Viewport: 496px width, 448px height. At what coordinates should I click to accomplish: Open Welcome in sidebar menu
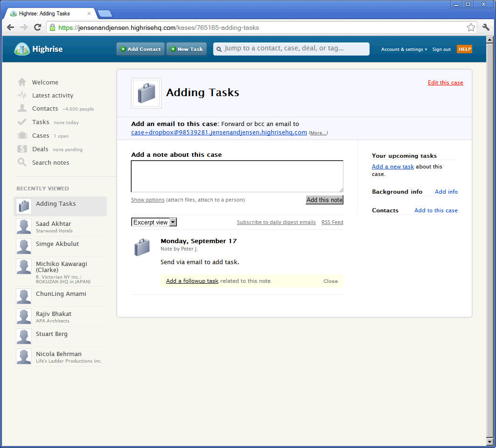click(45, 82)
